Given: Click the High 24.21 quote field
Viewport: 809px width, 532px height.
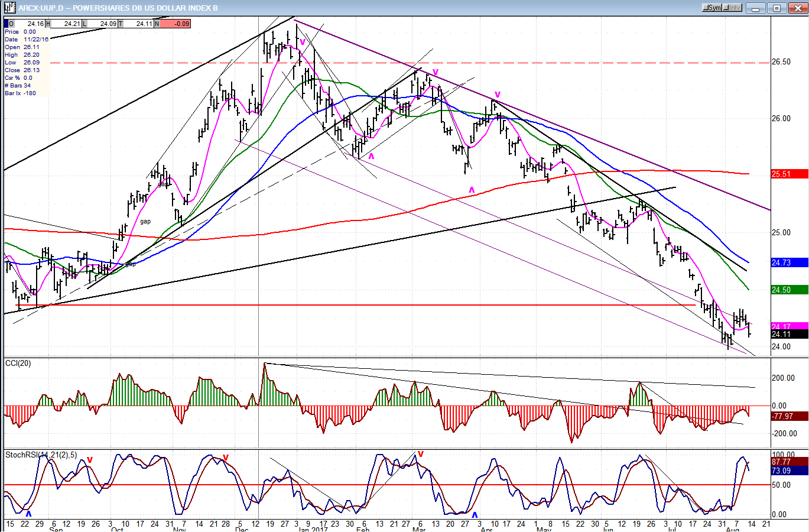Looking at the screenshot, I should click(x=66, y=24).
